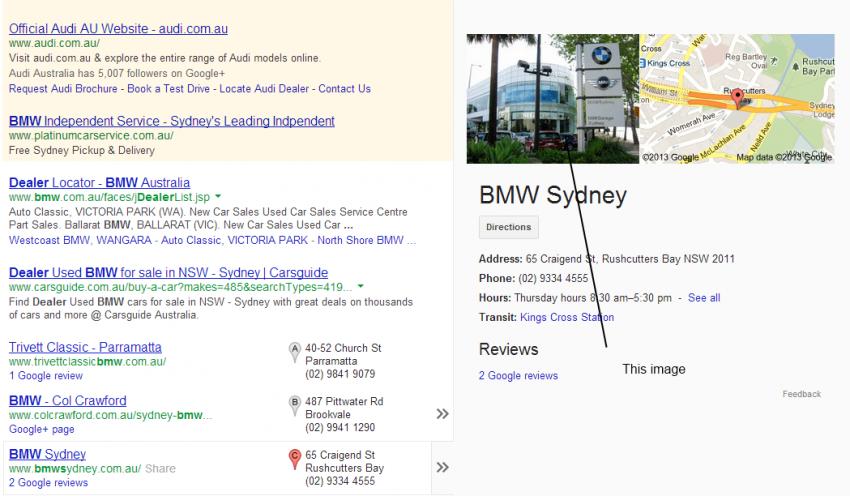Image resolution: width=850 pixels, height=496 pixels.
Task: Expand details arrow for BMW Col Crawford
Action: (x=442, y=414)
